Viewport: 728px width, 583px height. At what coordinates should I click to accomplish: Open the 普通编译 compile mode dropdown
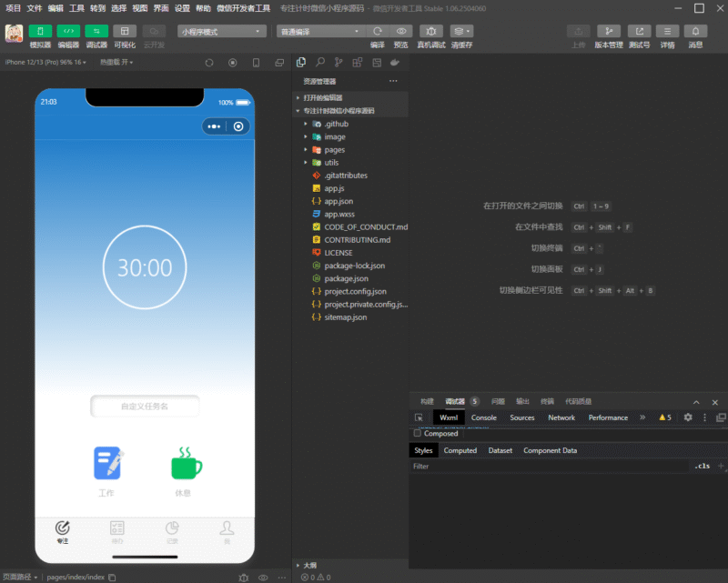tap(320, 31)
